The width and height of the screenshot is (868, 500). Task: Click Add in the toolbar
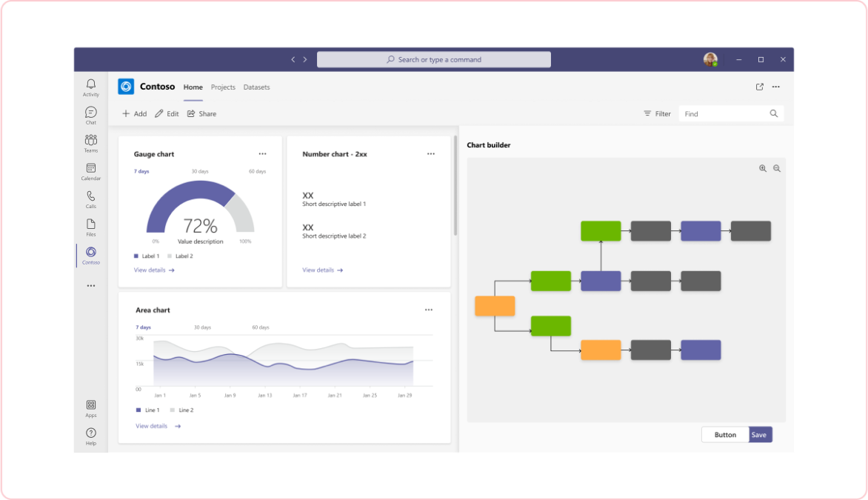pos(135,113)
